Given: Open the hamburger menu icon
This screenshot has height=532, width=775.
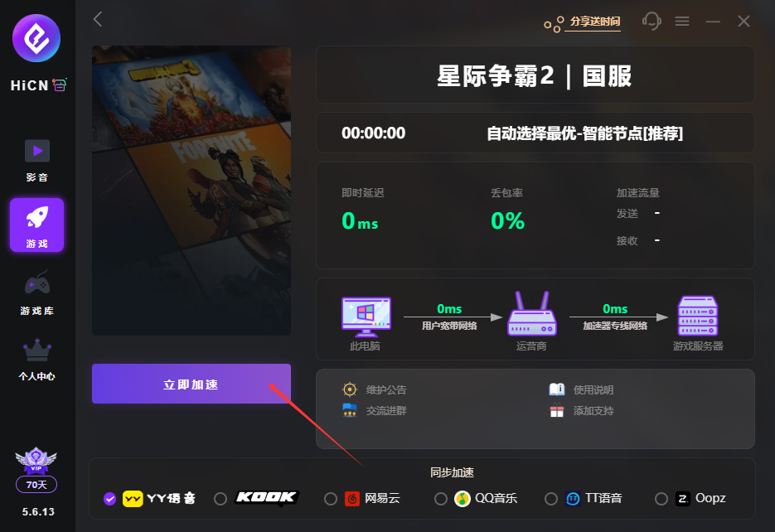Looking at the screenshot, I should coord(682,22).
